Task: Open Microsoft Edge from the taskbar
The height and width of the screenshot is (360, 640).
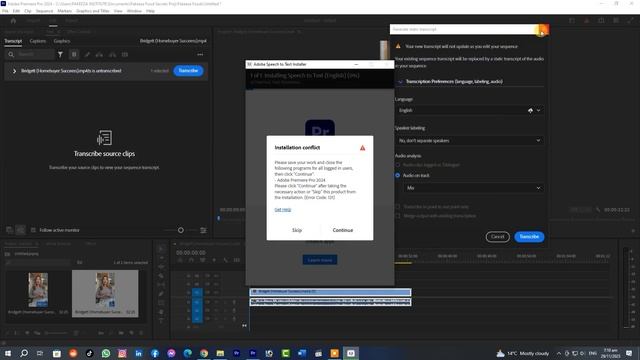Action: point(188,353)
